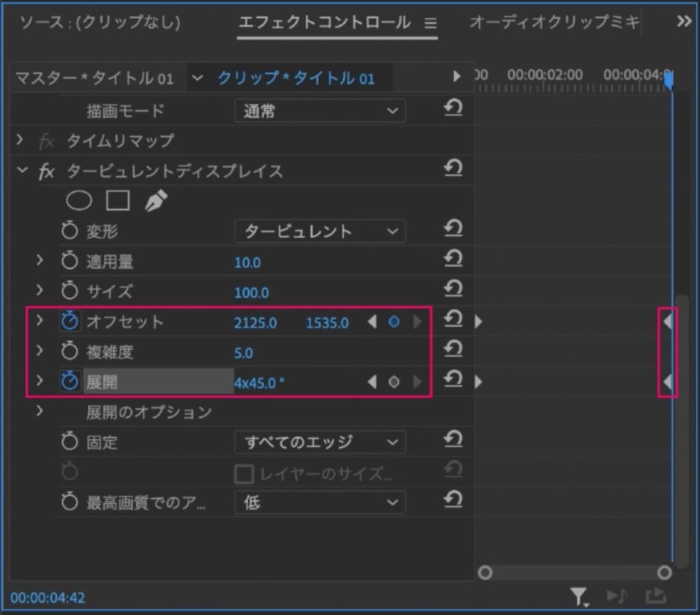Toggle animation stopwatch for 適用量
700x615 pixels.
70,261
